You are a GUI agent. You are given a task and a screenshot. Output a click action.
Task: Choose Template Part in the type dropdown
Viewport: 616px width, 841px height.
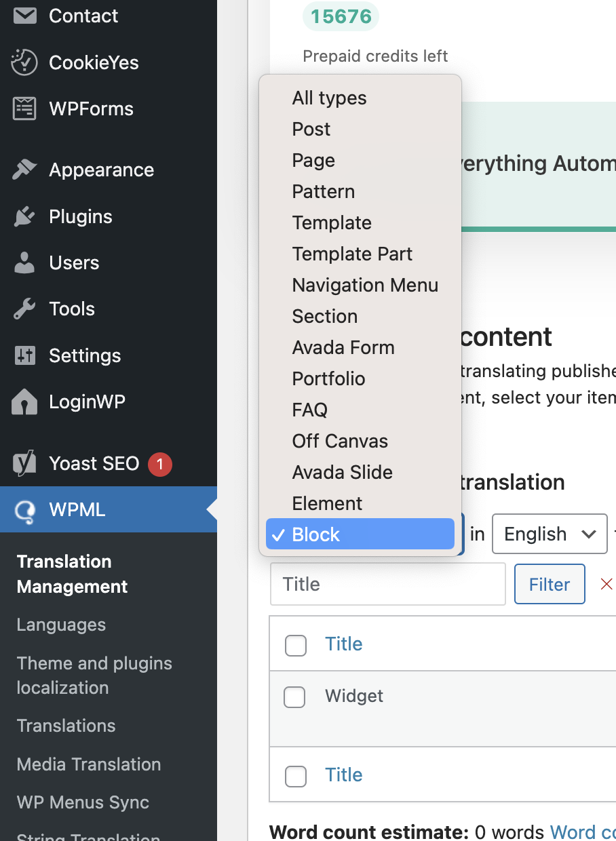pos(360,254)
